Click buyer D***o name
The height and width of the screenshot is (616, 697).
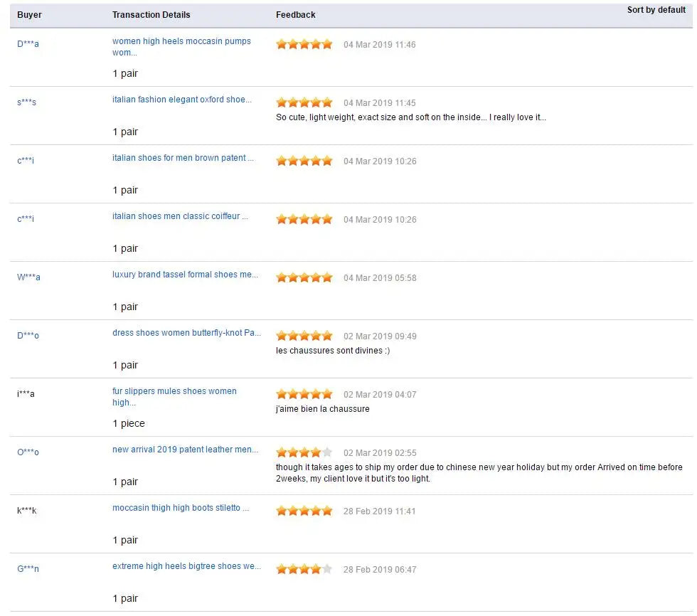[x=28, y=336]
